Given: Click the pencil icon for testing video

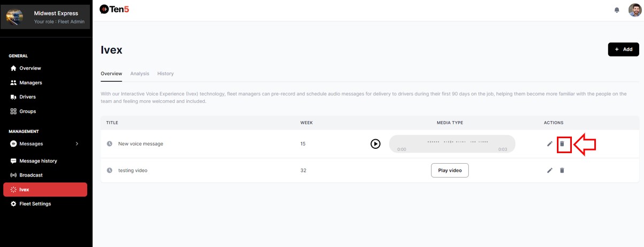Looking at the screenshot, I should point(550,171).
